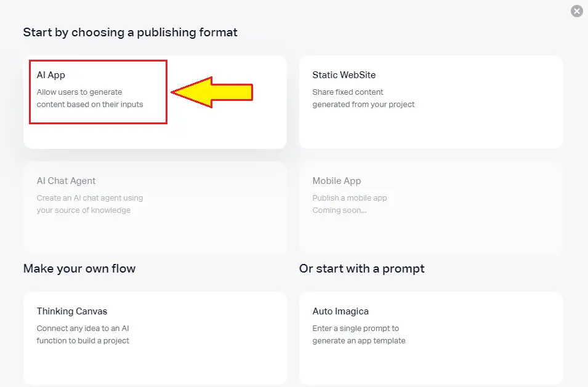Pick the greyed-out AI Chat Agent option
The height and width of the screenshot is (387, 588).
[155, 209]
